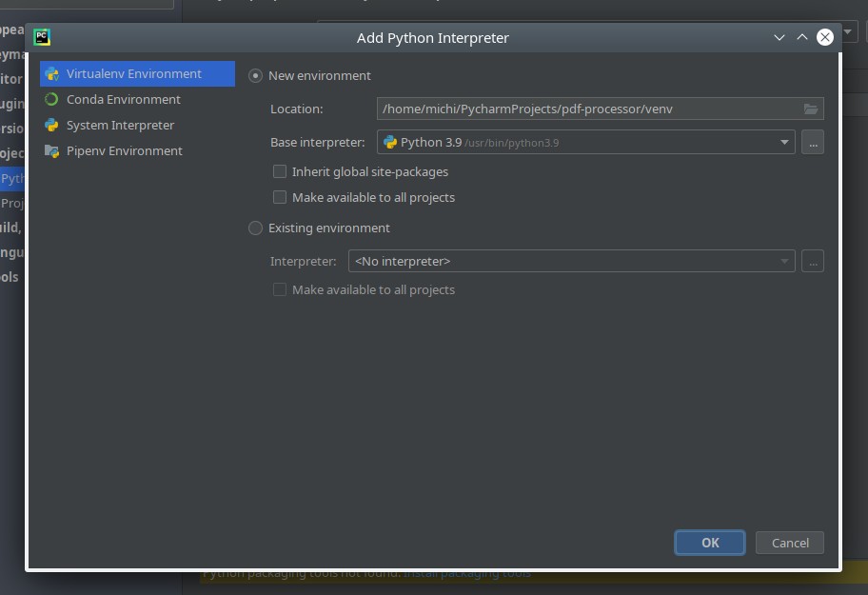The width and height of the screenshot is (868, 595).
Task: Select Virtualenv Environment in the sidebar
Action: 137,73
